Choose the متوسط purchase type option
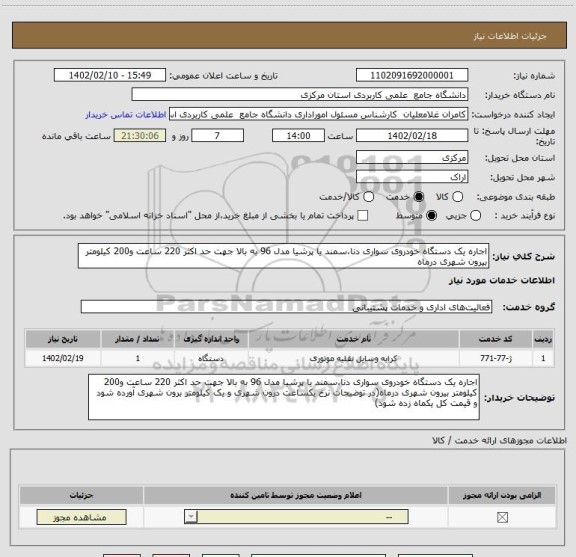Image resolution: width=576 pixels, height=557 pixels. (x=431, y=216)
